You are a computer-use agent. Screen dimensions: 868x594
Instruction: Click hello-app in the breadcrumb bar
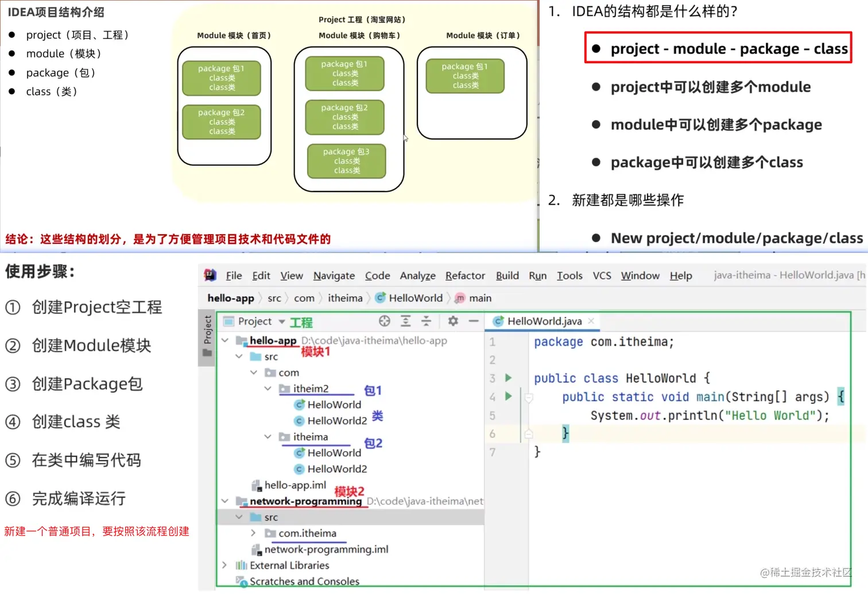click(231, 298)
